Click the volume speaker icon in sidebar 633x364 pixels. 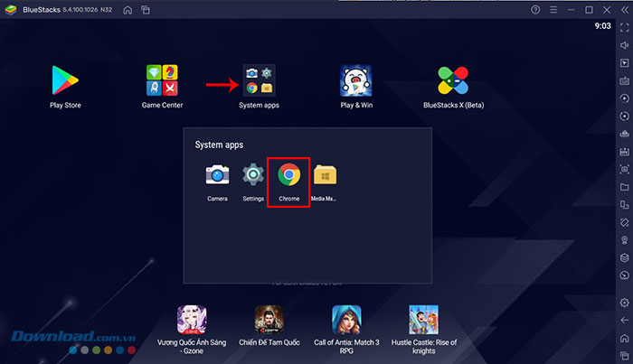tap(623, 44)
